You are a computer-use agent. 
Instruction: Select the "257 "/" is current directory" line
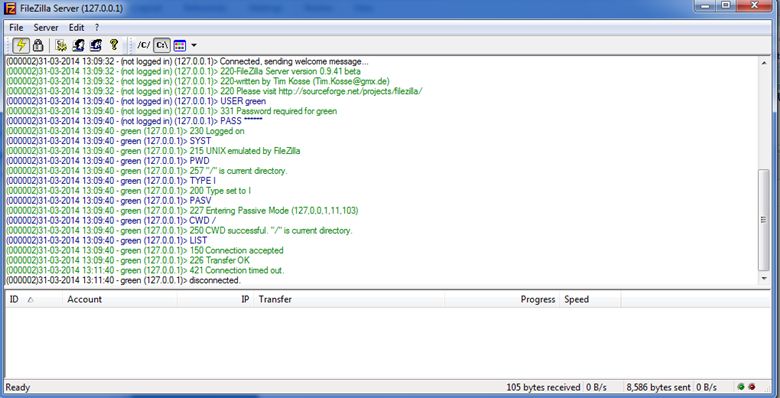tap(147, 171)
